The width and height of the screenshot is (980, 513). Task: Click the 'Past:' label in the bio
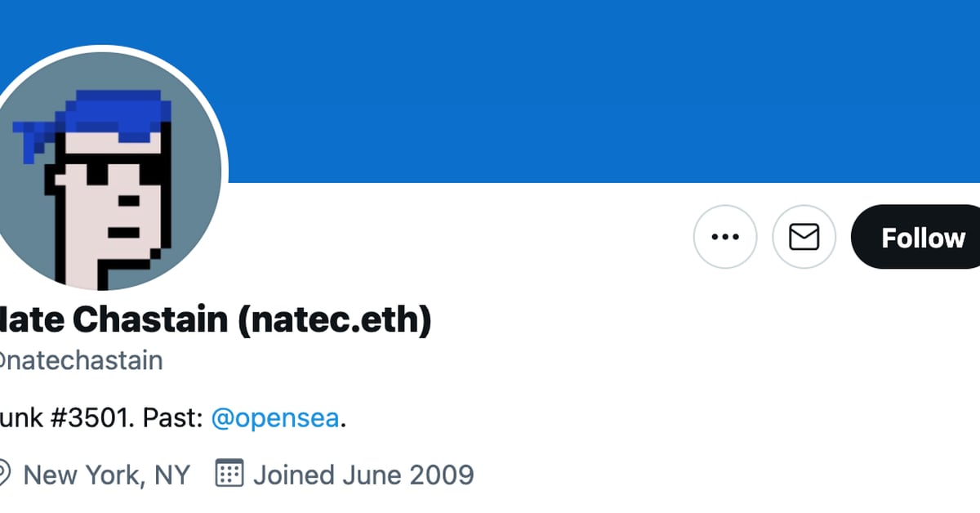coord(174,417)
